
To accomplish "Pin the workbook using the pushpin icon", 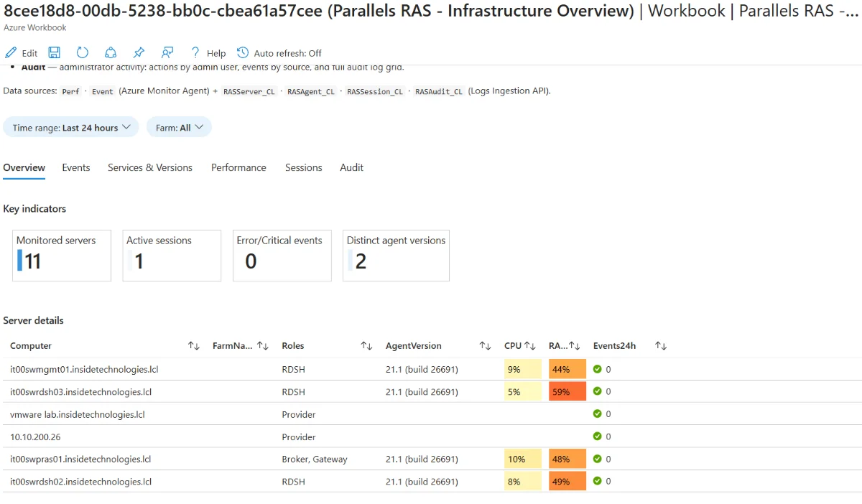I will coord(139,53).
